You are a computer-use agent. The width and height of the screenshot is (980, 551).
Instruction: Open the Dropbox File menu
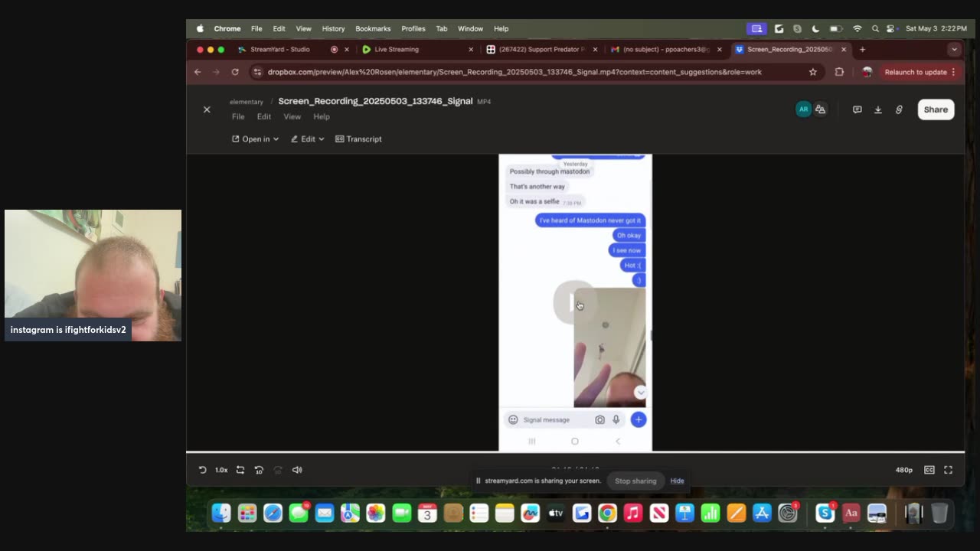pyautogui.click(x=238, y=117)
